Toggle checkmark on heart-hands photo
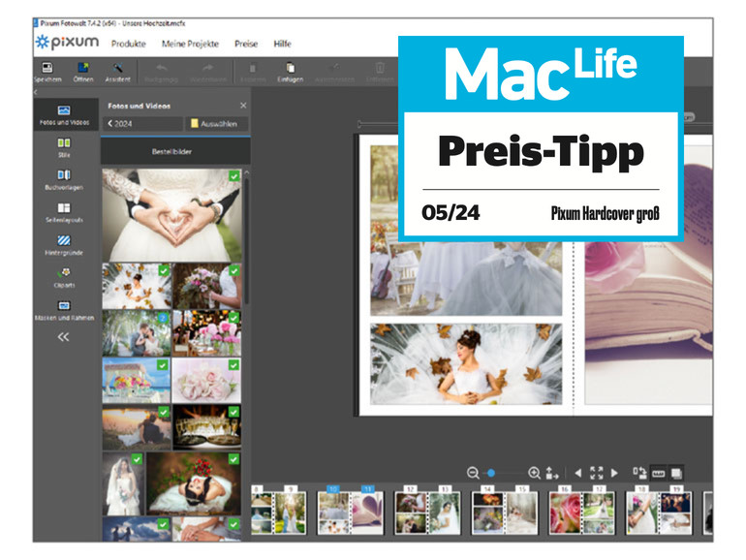The width and height of the screenshot is (746, 560). click(x=234, y=176)
